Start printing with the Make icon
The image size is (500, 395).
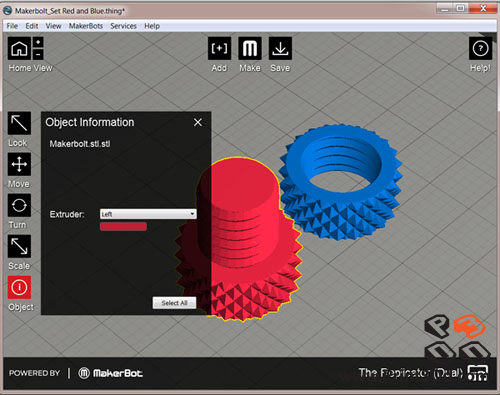250,48
